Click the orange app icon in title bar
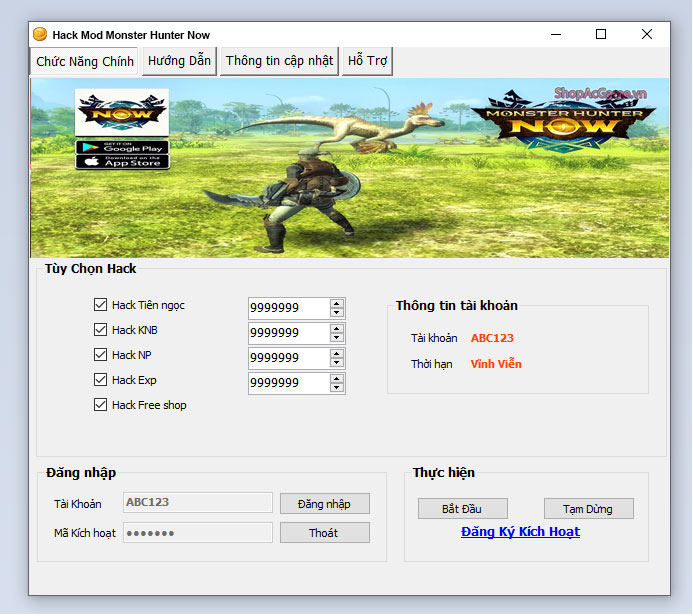The image size is (693, 616). click(x=40, y=34)
